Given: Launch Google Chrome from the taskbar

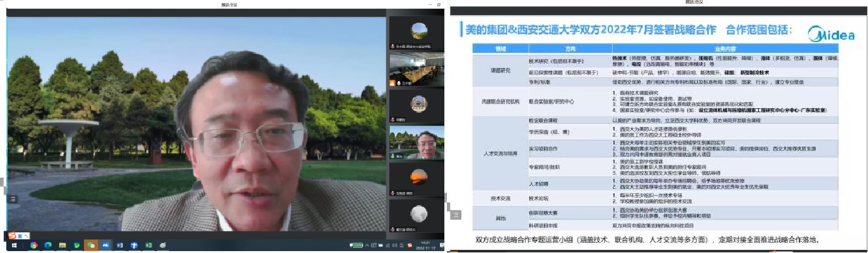Looking at the screenshot, I should click(33, 245).
